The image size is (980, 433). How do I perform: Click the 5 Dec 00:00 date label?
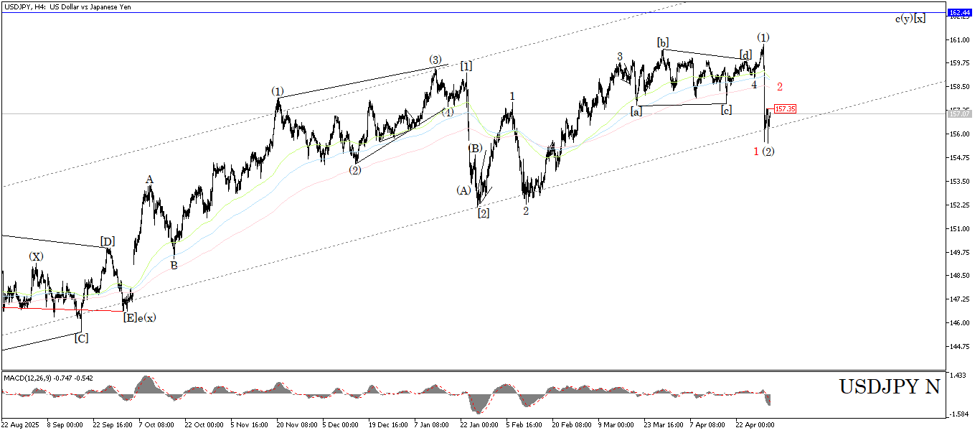tap(341, 424)
